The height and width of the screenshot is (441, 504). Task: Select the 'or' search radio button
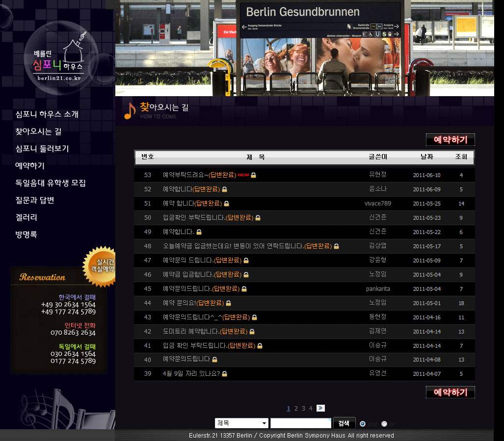[384, 424]
